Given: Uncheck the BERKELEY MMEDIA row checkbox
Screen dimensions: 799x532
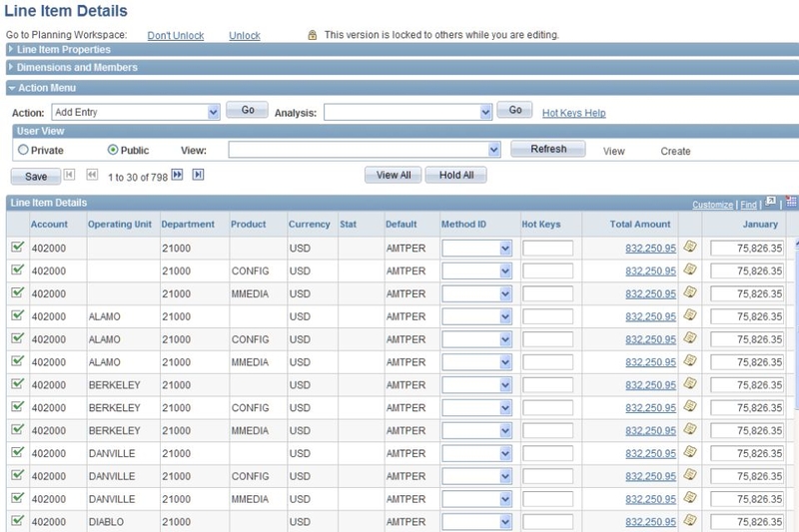Looking at the screenshot, I should (x=17, y=429).
